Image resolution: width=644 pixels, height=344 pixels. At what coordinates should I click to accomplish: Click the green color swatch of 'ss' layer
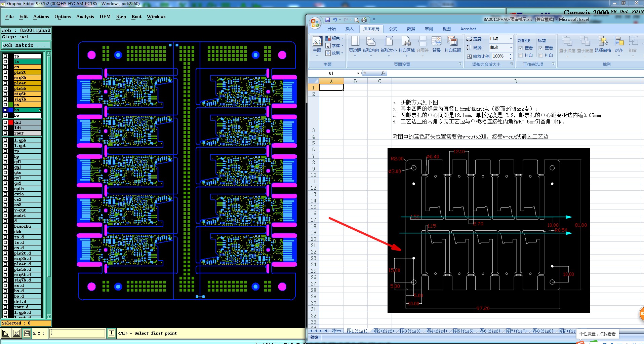coord(11,105)
